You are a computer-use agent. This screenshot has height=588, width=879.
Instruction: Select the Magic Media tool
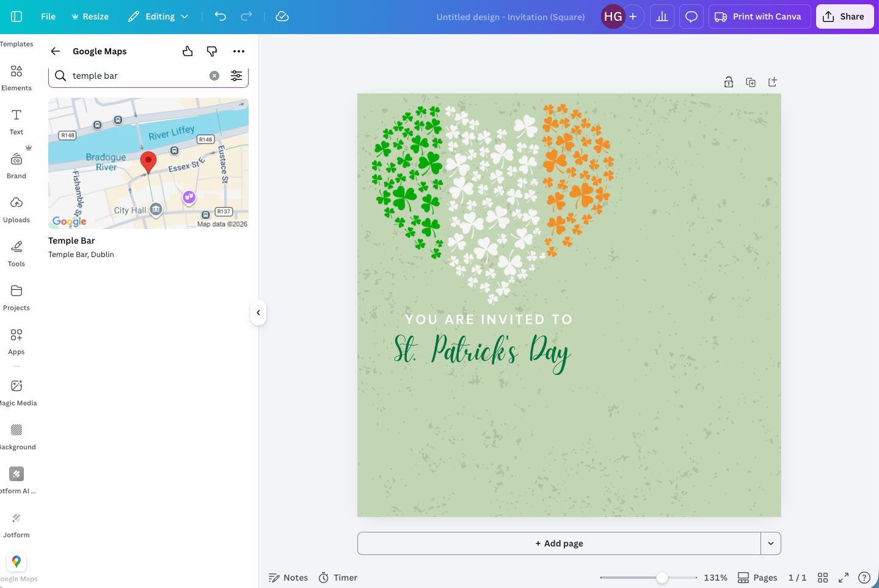(16, 391)
